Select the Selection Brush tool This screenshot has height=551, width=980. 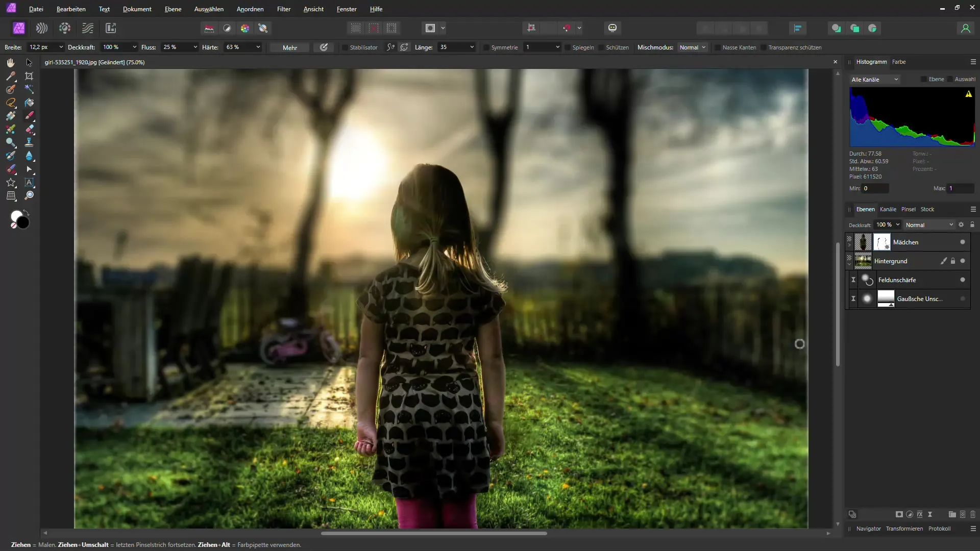tap(11, 89)
